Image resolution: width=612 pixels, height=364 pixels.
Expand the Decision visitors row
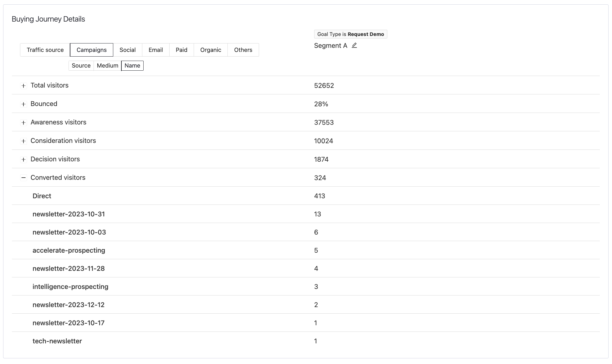pos(23,159)
